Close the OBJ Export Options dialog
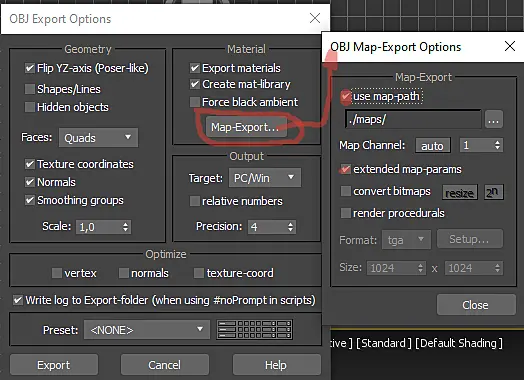Viewport: 524px width, 380px height. 315,18
